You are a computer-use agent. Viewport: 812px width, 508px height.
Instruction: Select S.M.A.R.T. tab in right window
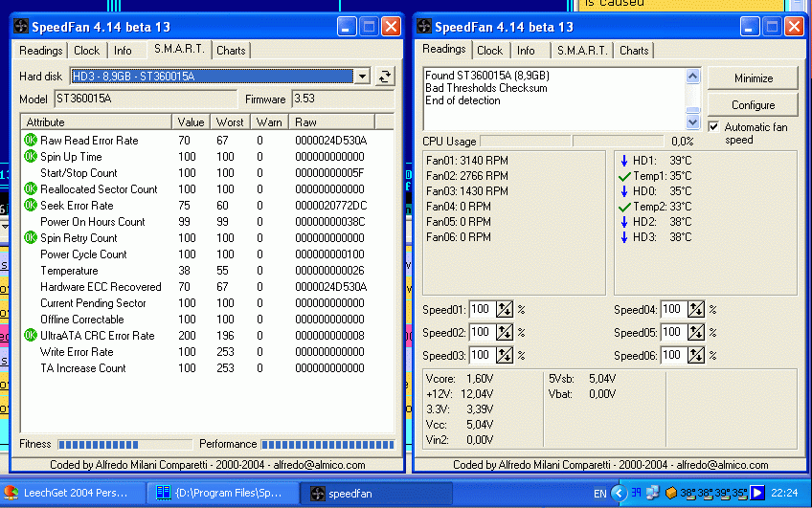(582, 51)
